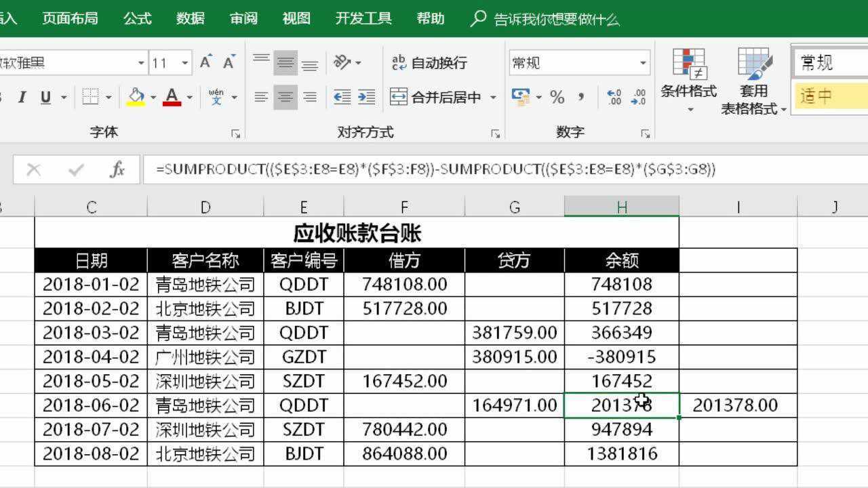Click in the formula bar
868x488 pixels.
click(x=505, y=169)
